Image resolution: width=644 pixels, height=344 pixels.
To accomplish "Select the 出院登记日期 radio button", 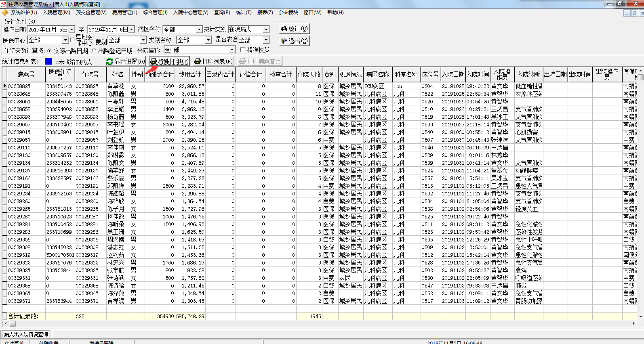I will 94,51.
